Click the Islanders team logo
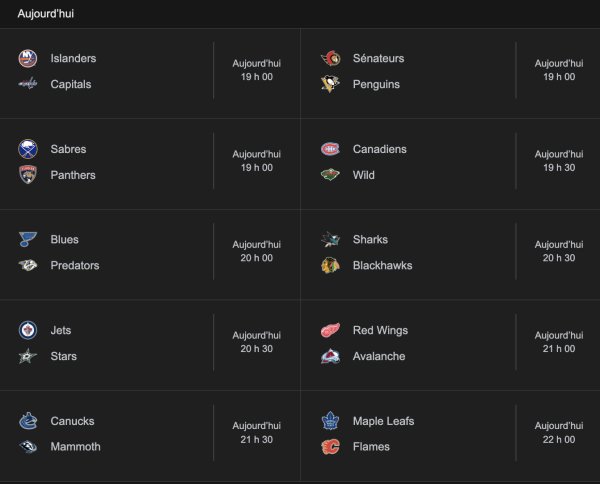The height and width of the screenshot is (484, 600). (28, 59)
